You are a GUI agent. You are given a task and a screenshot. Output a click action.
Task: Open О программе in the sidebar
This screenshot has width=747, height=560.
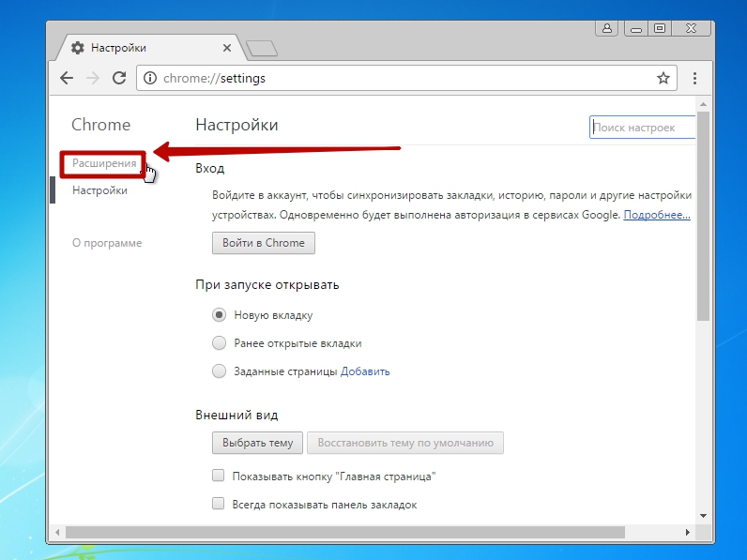(107, 243)
